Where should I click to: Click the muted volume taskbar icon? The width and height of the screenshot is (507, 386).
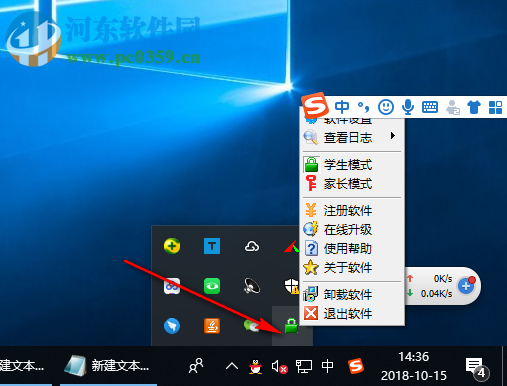click(x=279, y=367)
